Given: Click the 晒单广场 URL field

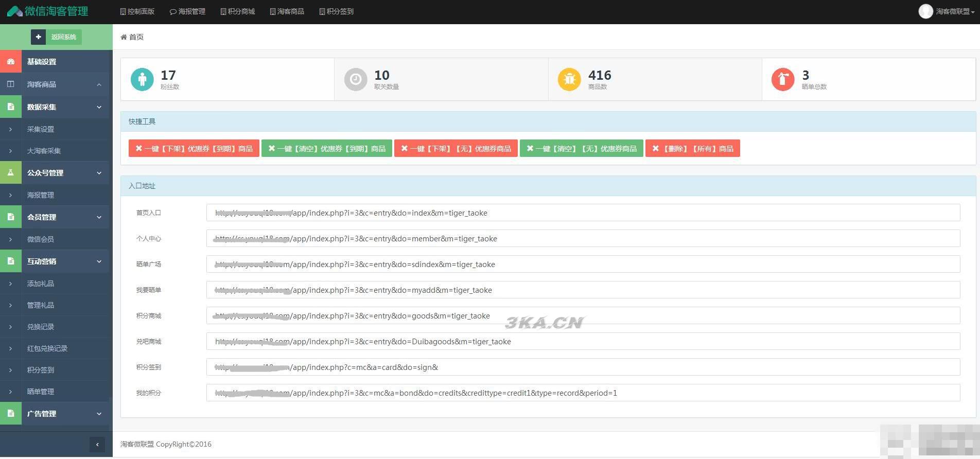Looking at the screenshot, I should coord(583,264).
